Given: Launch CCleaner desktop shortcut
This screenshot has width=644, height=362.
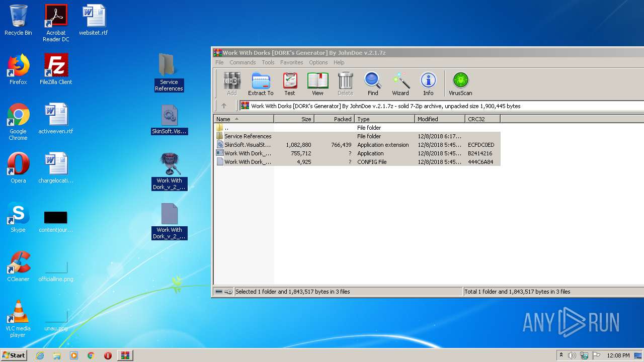Looking at the screenshot, I should tap(18, 266).
